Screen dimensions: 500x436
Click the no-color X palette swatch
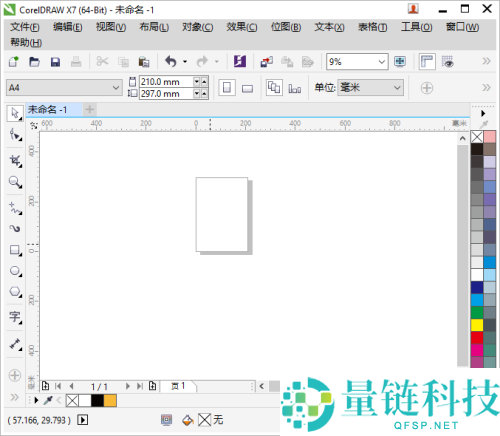click(477, 137)
